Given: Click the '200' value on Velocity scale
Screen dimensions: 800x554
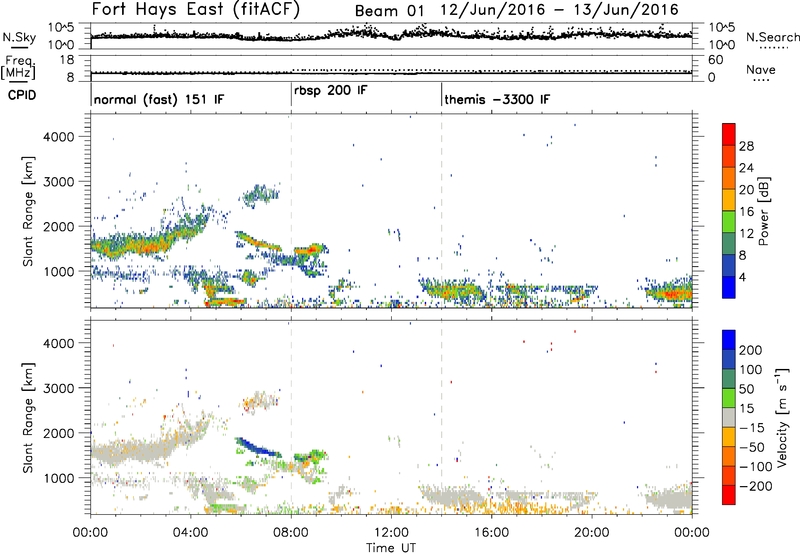Looking at the screenshot, I should 751,350.
